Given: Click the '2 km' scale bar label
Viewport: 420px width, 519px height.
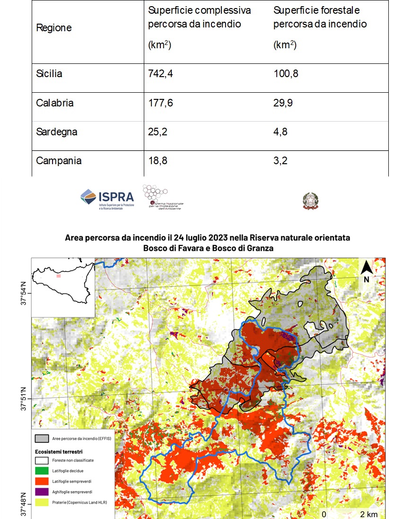Looking at the screenshot, I should (369, 514).
